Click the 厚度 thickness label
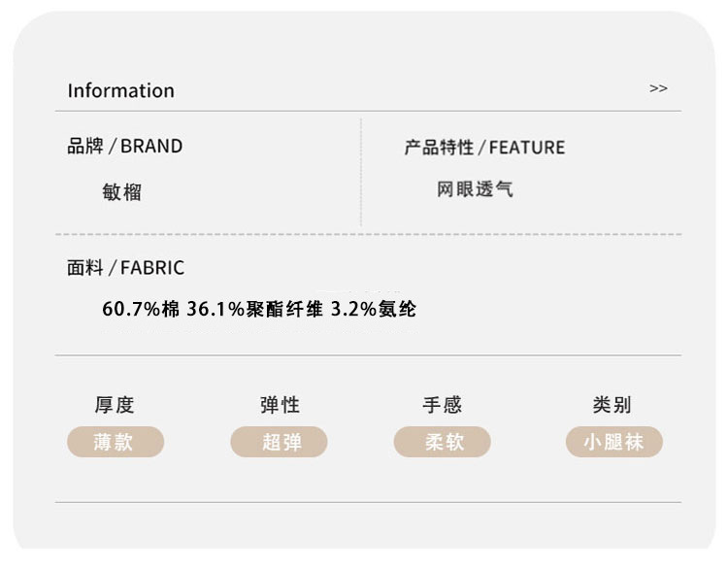The height and width of the screenshot is (570, 728). coord(115,405)
